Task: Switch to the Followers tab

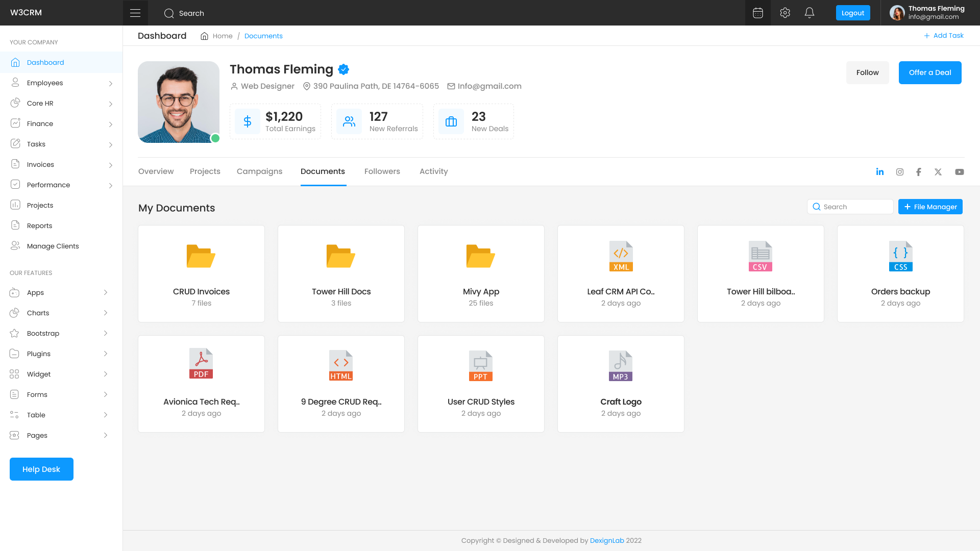Action: (x=382, y=171)
